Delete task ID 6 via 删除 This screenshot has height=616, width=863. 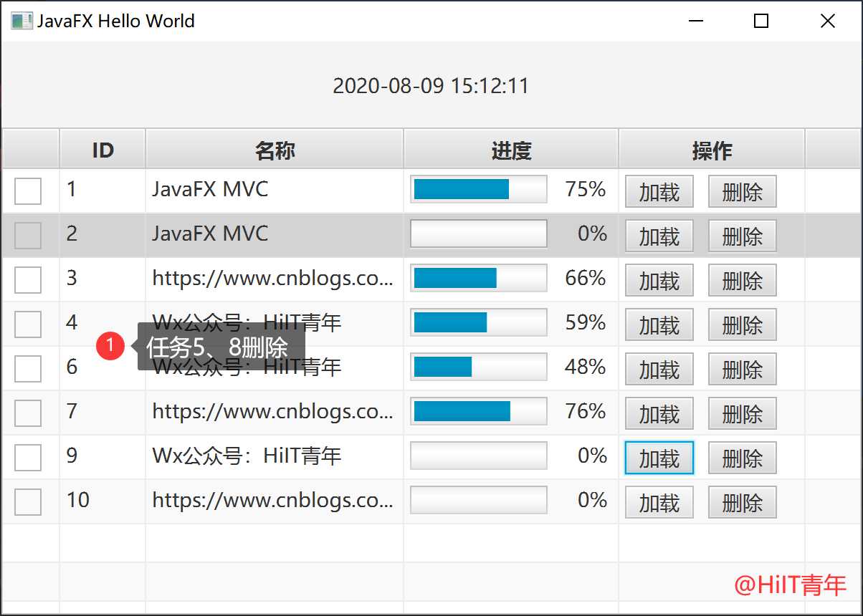743,369
